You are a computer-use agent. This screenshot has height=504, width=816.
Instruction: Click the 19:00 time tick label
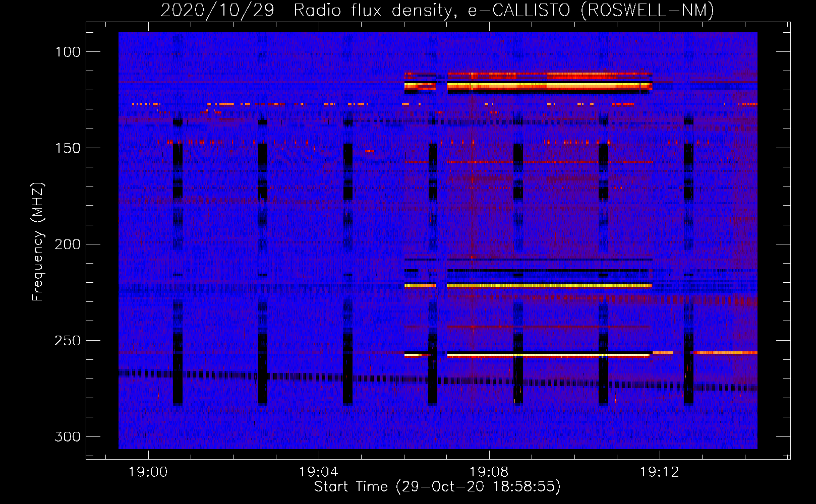pyautogui.click(x=148, y=472)
